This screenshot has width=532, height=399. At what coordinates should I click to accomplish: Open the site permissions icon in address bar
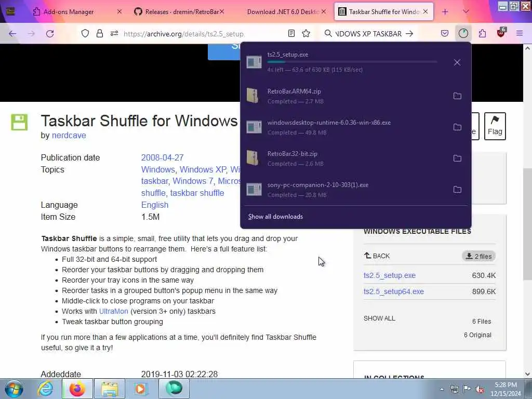tap(114, 33)
